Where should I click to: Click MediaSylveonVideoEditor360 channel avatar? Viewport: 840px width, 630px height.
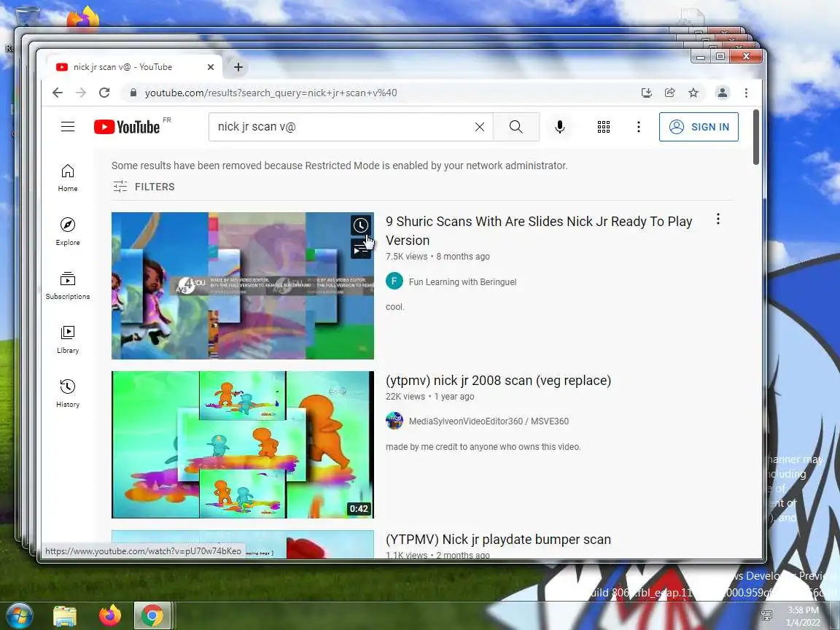coord(394,421)
